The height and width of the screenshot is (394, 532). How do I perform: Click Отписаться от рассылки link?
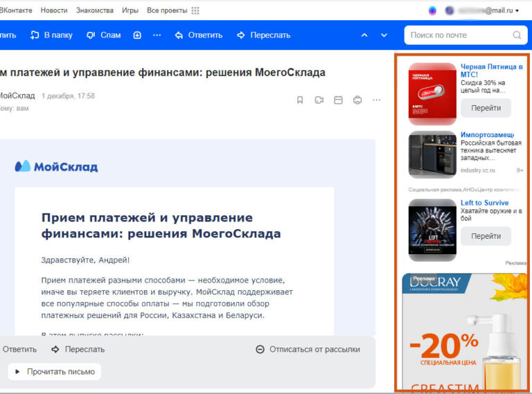(x=308, y=349)
